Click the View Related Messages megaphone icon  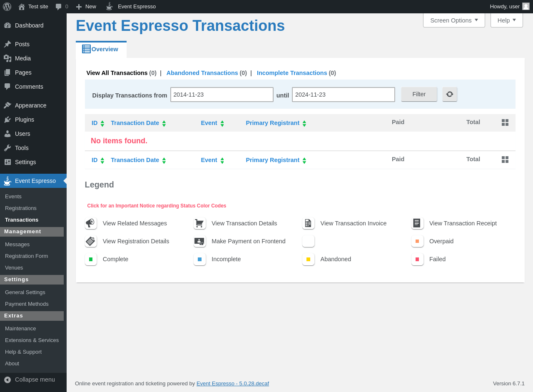click(x=91, y=223)
